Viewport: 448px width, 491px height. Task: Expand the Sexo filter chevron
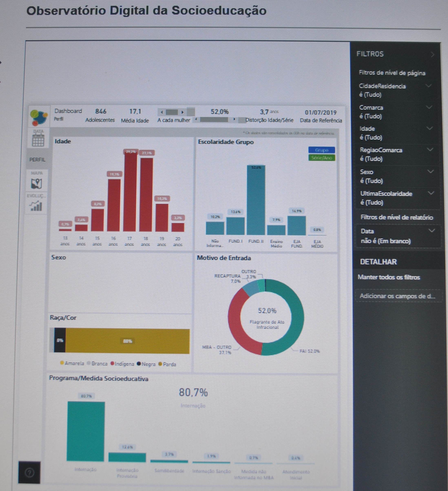tap(430, 171)
